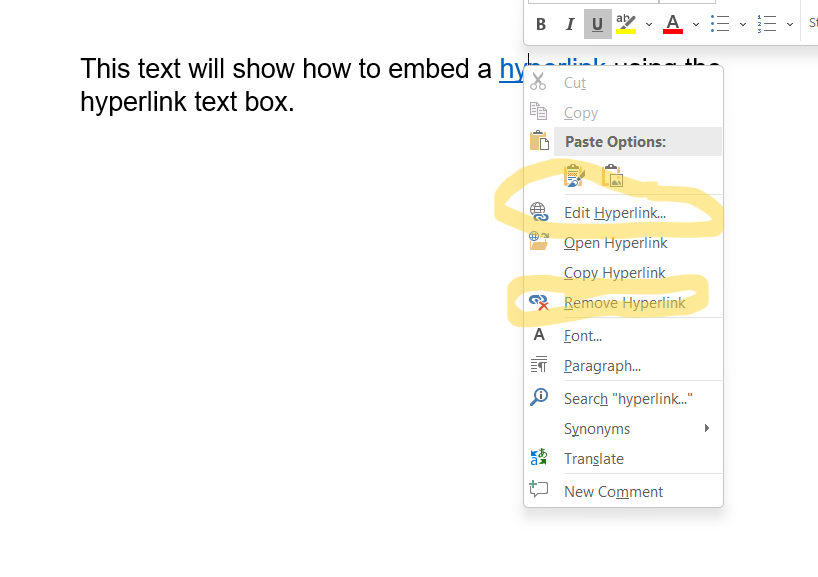
Task: Expand the bullet list style dropdown
Action: pyautogui.click(x=742, y=24)
